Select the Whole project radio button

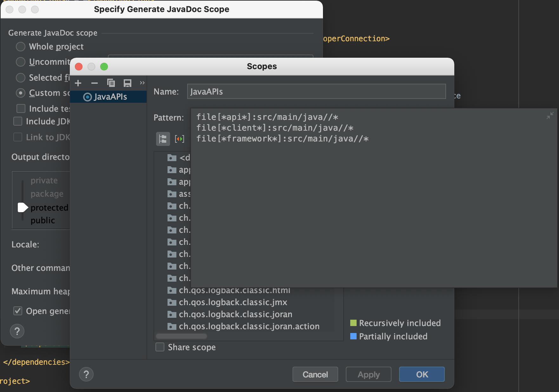point(20,46)
